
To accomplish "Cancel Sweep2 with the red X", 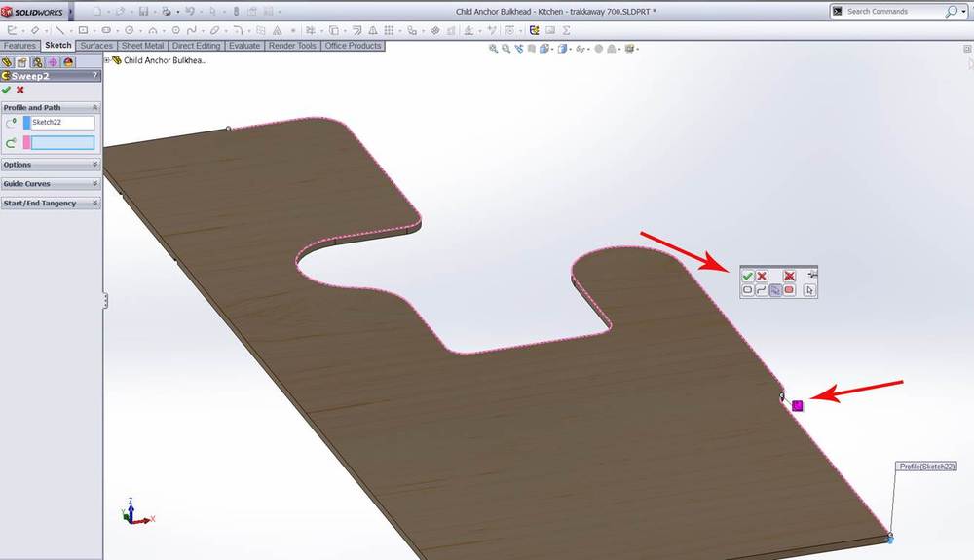I will (x=20, y=90).
